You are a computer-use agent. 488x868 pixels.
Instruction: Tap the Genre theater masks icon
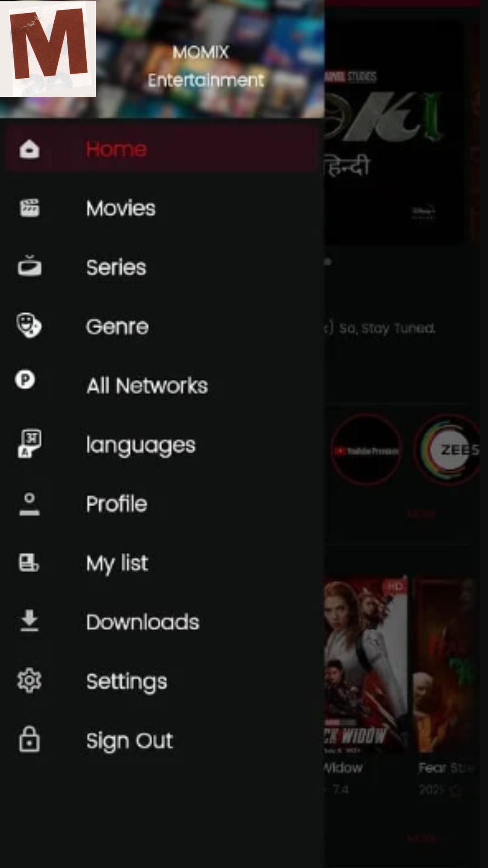coord(29,325)
